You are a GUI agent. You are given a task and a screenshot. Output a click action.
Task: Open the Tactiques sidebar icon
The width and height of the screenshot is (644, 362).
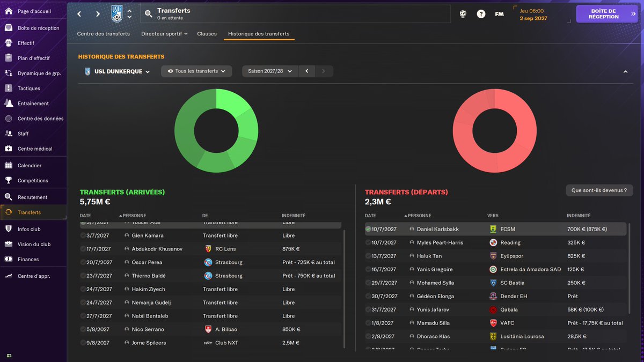(9, 88)
